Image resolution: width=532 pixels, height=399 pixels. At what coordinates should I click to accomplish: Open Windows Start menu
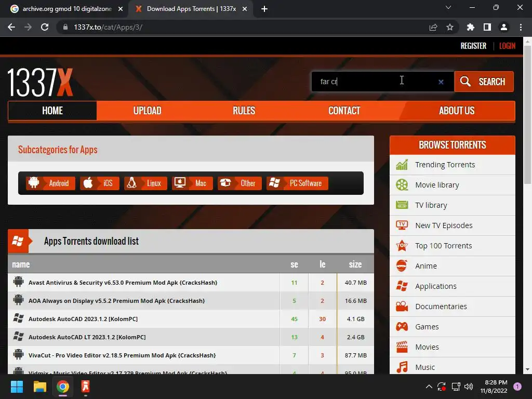pyautogui.click(x=17, y=387)
